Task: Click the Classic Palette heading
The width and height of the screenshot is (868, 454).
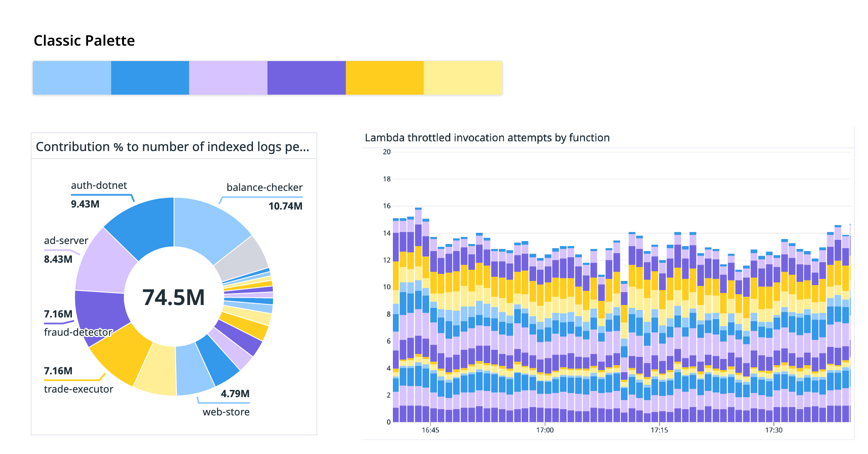Action: (84, 40)
